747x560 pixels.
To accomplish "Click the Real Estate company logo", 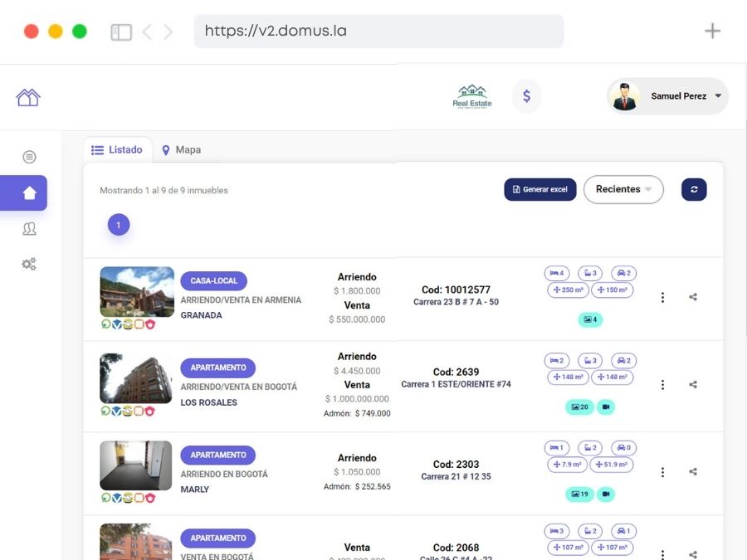I will tap(472, 96).
